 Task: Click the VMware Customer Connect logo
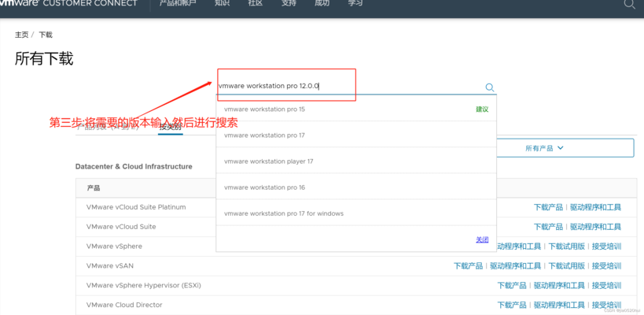pyautogui.click(x=68, y=4)
